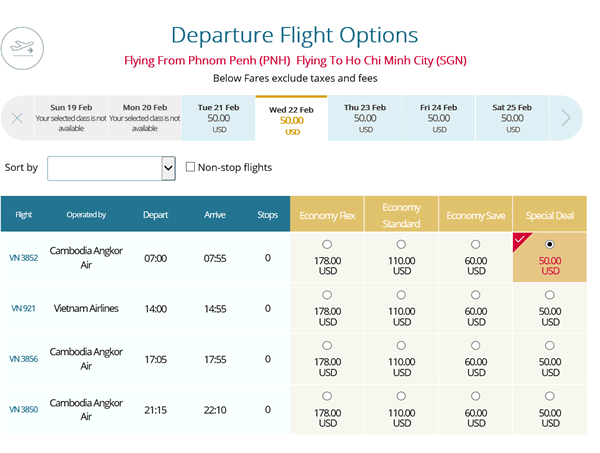The height and width of the screenshot is (453, 600).
Task: Open the VN 3856 flight link
Action: (x=24, y=358)
